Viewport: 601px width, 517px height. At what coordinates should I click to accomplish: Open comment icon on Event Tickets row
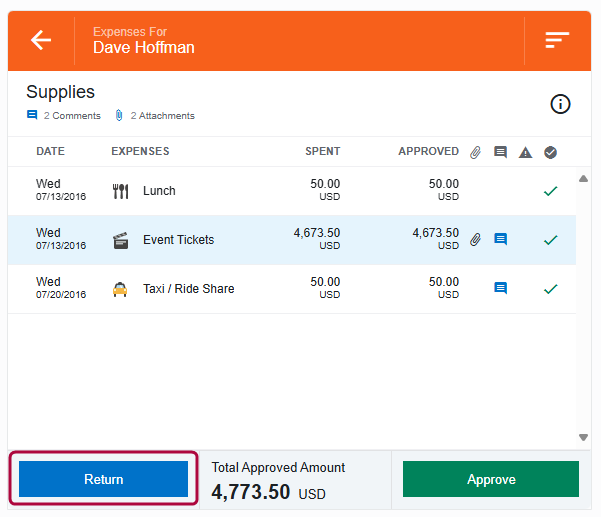click(x=501, y=240)
